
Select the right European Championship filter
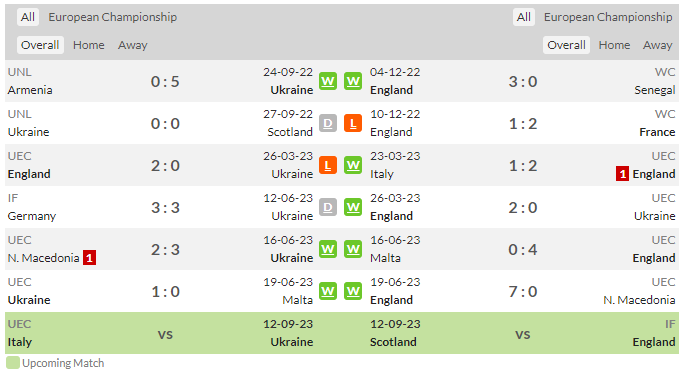click(x=608, y=17)
